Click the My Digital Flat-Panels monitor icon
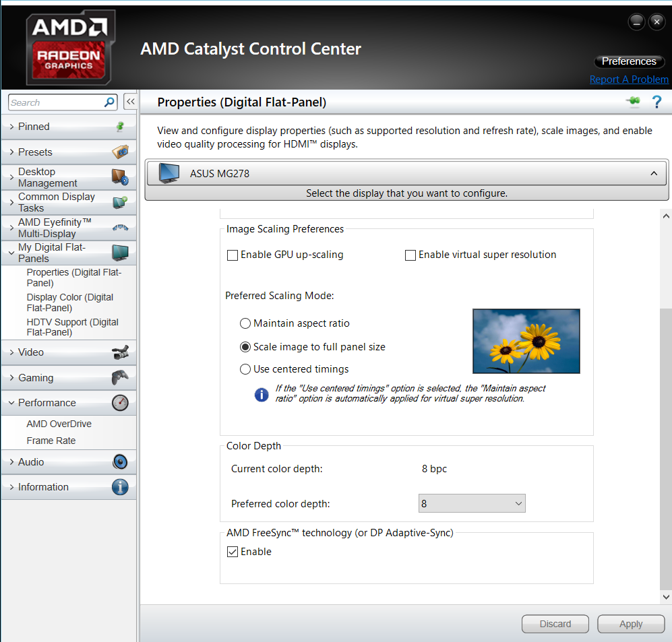This screenshot has height=642, width=672. (x=120, y=253)
